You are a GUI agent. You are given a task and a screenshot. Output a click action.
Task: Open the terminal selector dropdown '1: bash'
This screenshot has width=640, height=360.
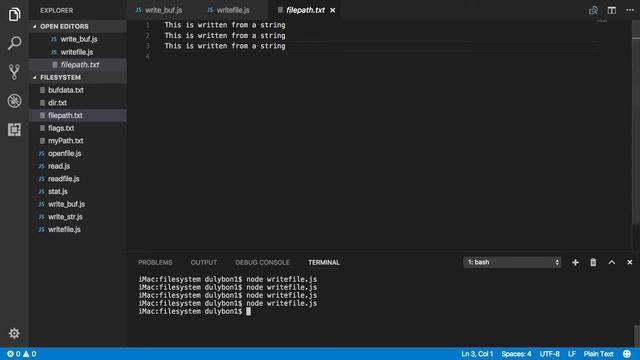tap(512, 262)
